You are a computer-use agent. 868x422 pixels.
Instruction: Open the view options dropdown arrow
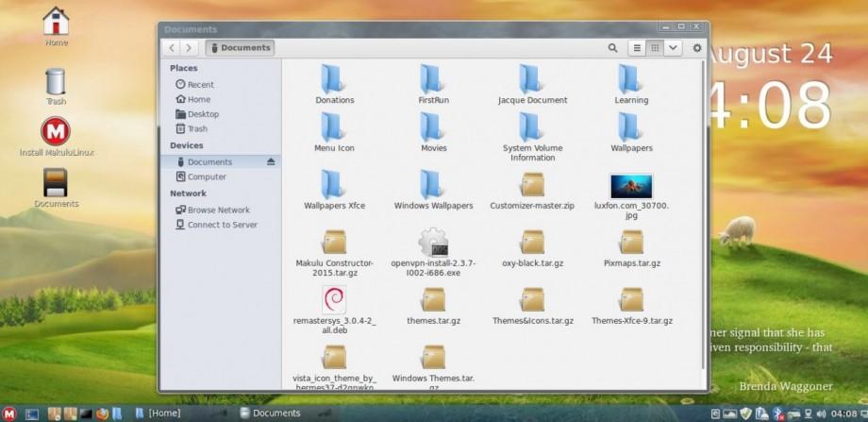point(673,48)
